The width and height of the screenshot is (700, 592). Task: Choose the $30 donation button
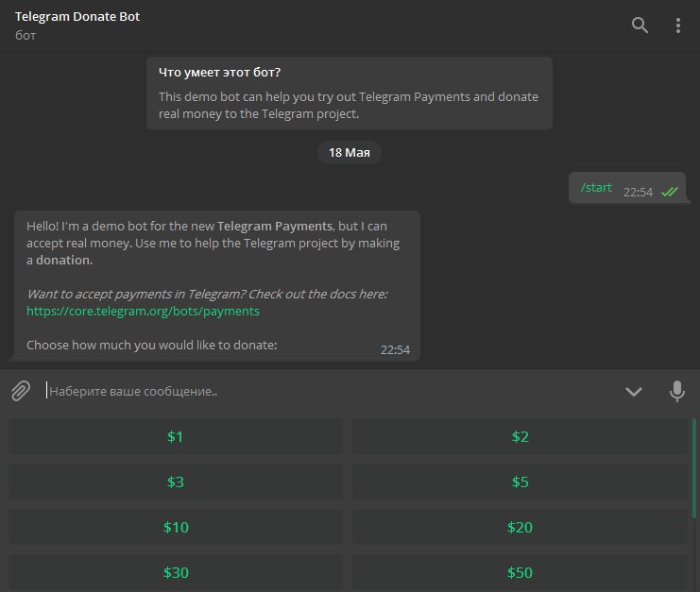176,573
